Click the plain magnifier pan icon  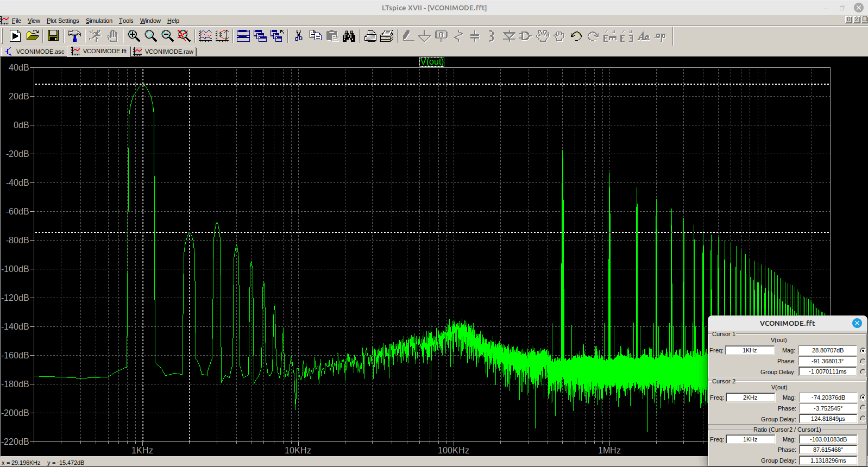[150, 36]
